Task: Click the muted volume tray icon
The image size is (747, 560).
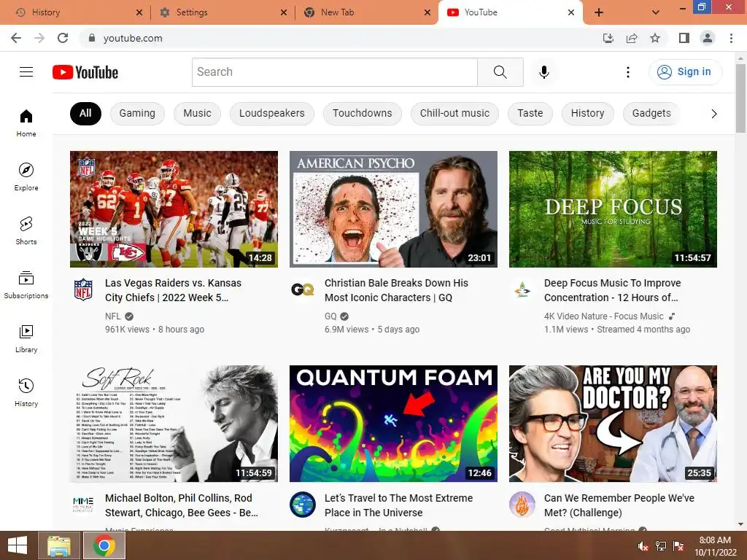Action: (643, 545)
